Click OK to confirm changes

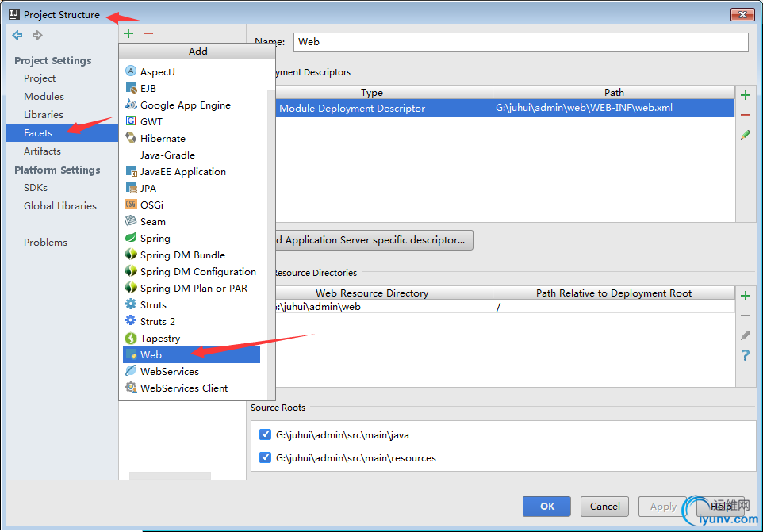coord(546,506)
